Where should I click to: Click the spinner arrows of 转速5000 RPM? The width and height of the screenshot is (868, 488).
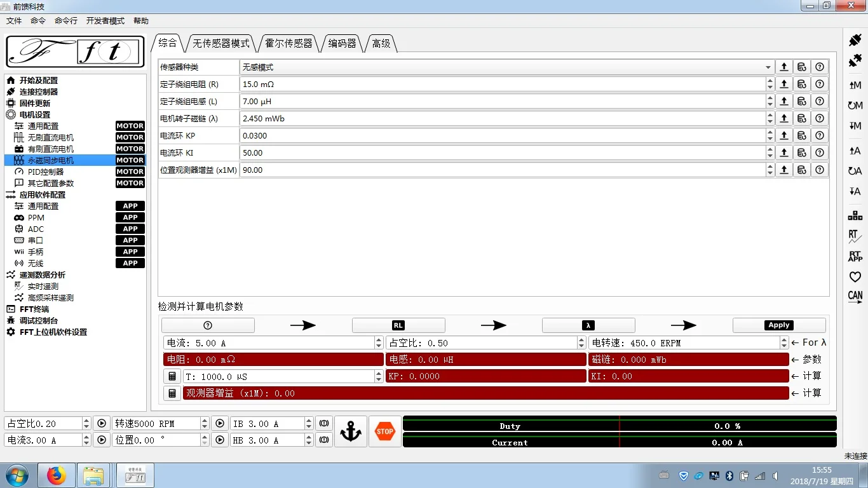click(205, 423)
